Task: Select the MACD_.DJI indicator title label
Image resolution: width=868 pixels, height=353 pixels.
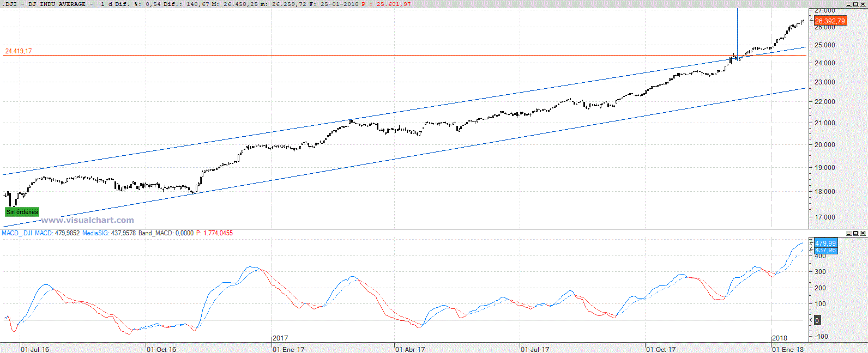Action: coord(17,233)
